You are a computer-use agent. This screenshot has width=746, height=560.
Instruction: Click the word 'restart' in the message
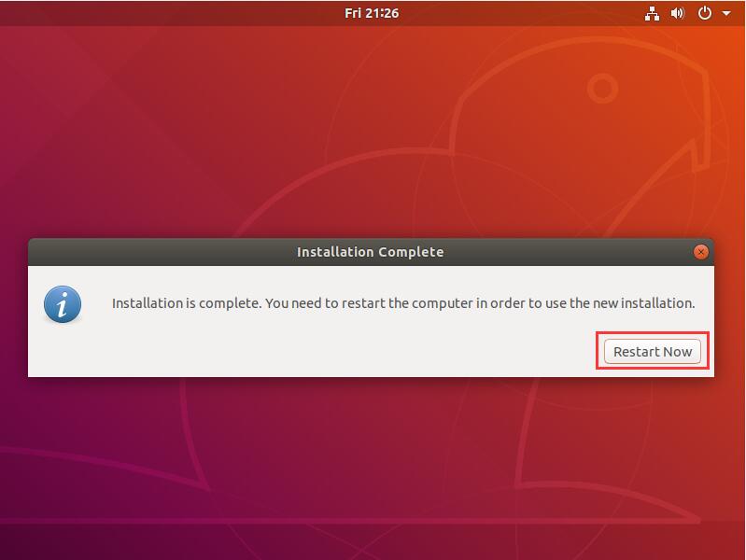(x=364, y=303)
